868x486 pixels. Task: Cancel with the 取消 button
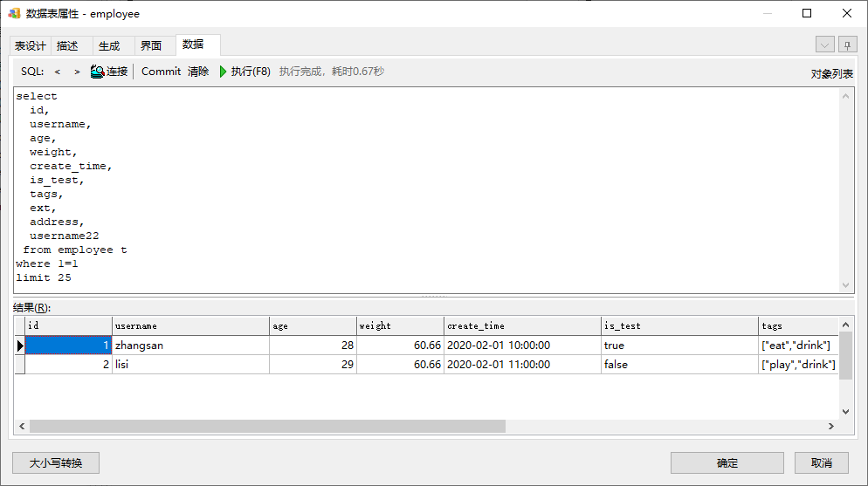click(822, 462)
